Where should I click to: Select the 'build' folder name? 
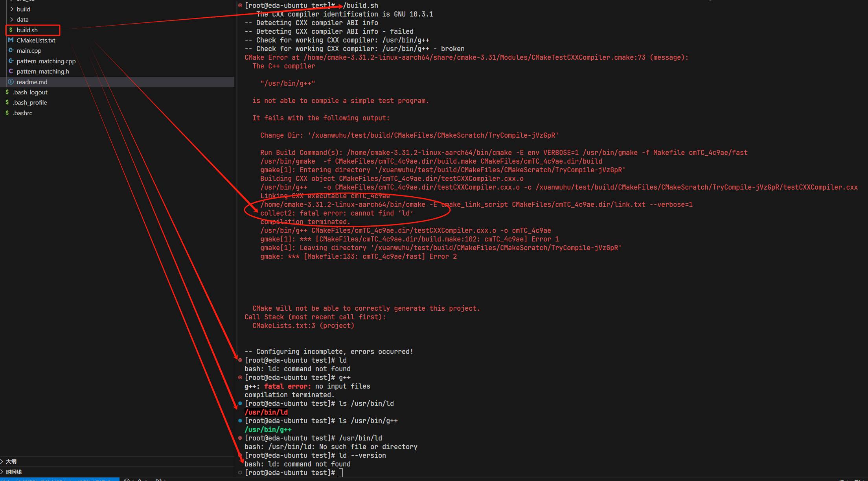[24, 9]
